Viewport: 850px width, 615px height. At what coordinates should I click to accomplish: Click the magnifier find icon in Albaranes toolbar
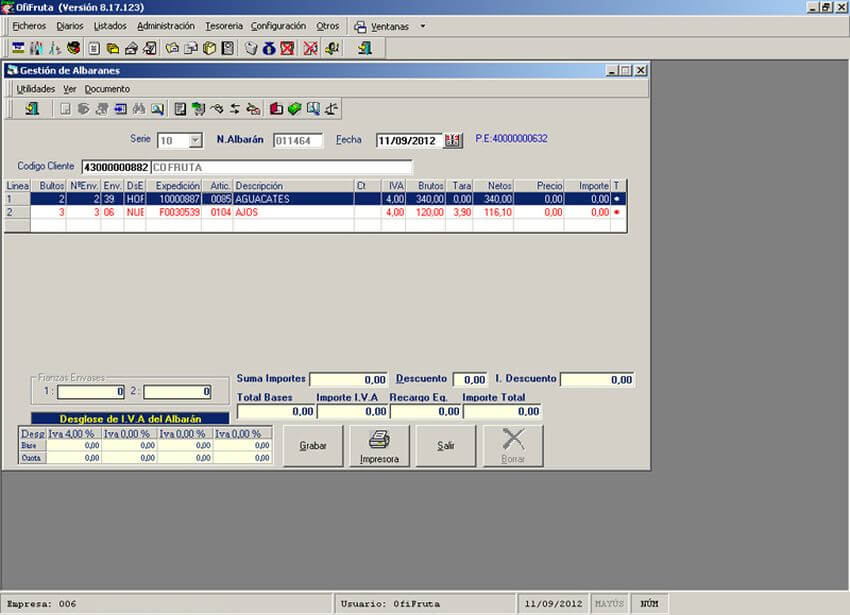(x=157, y=109)
